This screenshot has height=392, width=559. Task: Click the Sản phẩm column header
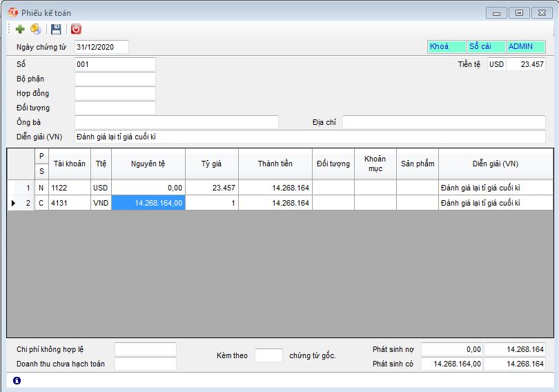[x=418, y=164]
